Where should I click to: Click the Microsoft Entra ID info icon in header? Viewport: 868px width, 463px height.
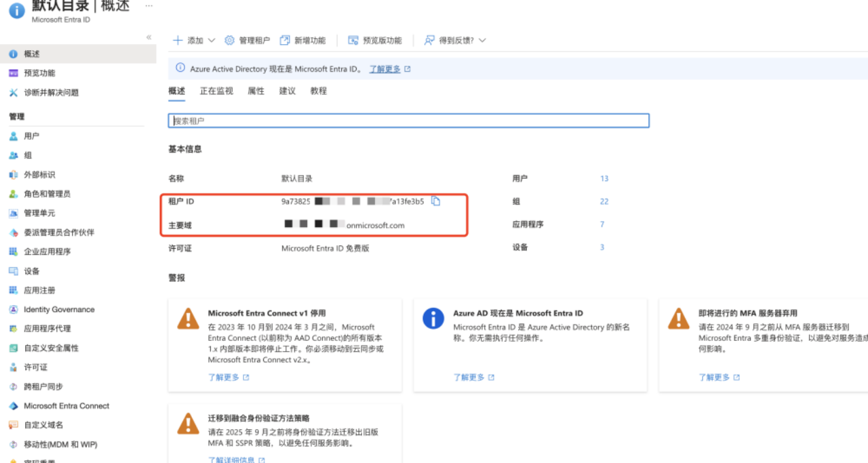[x=16, y=10]
